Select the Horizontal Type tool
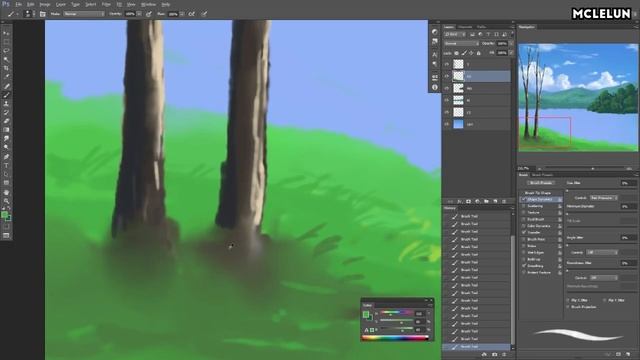This screenshot has height=360, width=640. [x=6, y=165]
